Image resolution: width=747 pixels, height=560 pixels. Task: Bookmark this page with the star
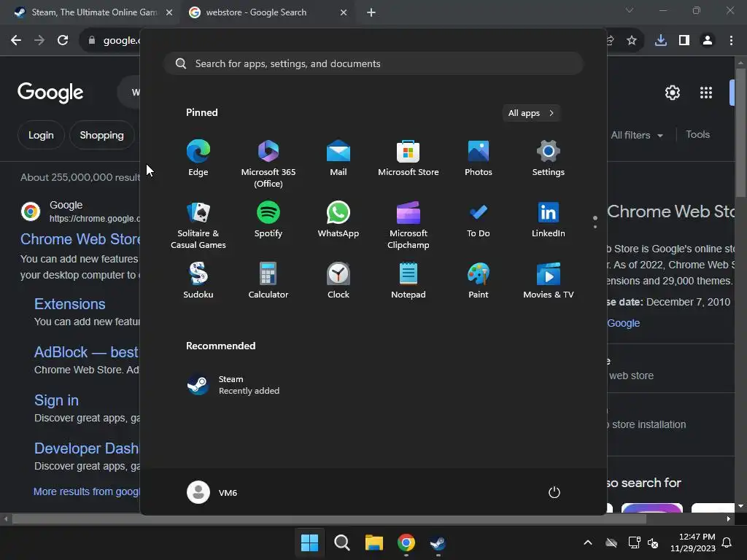632,41
